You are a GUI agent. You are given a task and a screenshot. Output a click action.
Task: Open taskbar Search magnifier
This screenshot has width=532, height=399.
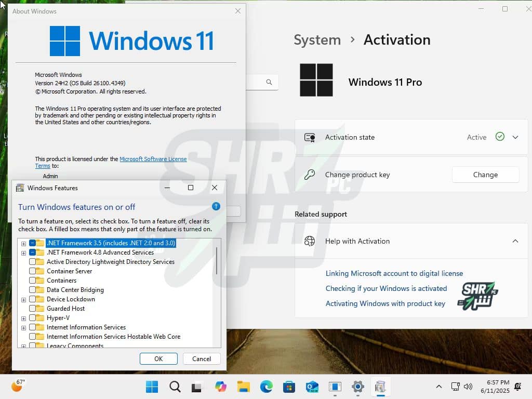click(x=175, y=387)
